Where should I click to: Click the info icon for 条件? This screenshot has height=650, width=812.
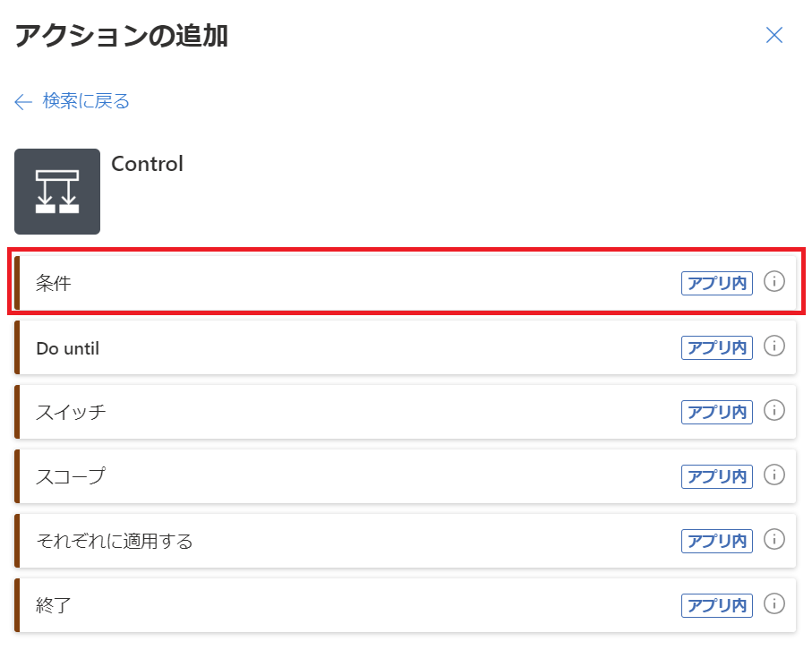pyautogui.click(x=774, y=282)
